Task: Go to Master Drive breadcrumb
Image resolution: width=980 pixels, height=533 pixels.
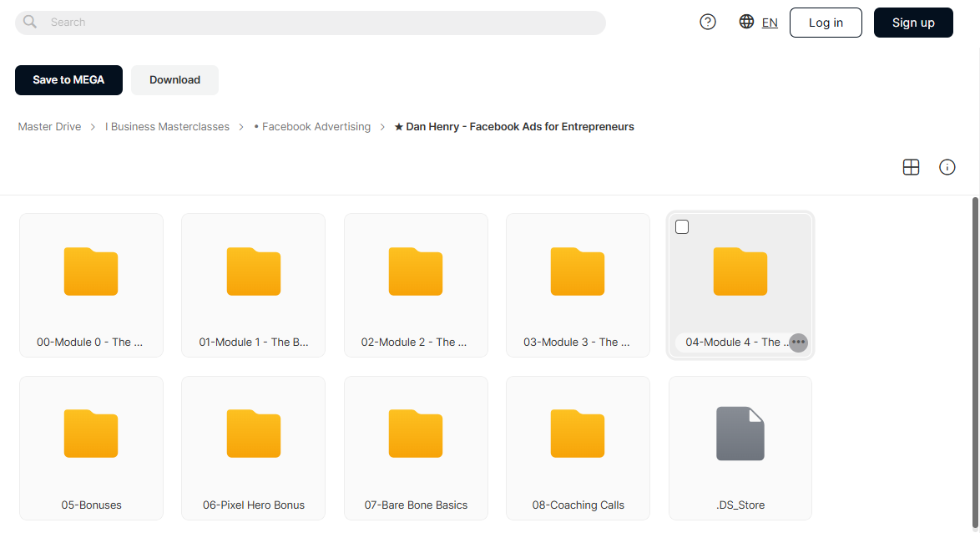Action: 49,126
